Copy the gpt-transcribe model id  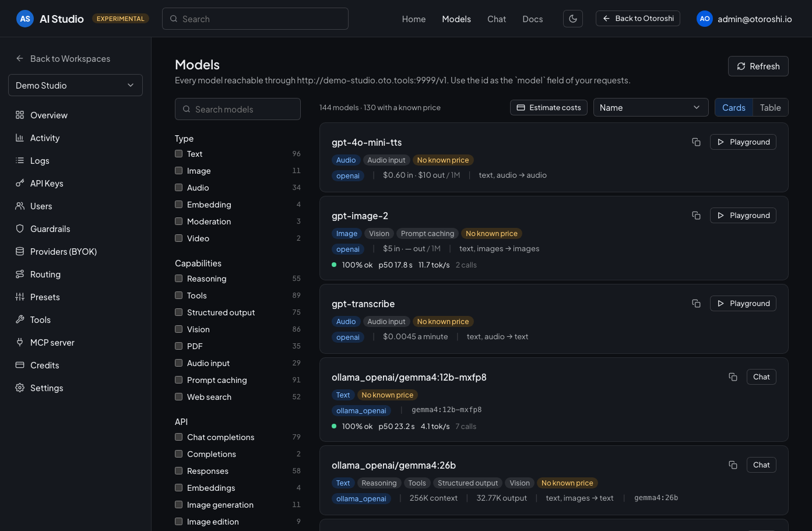[696, 304]
